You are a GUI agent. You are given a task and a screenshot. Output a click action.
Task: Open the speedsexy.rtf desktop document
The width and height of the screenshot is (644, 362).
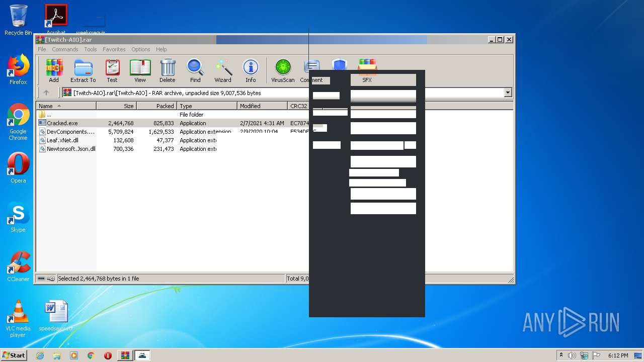[x=56, y=316]
